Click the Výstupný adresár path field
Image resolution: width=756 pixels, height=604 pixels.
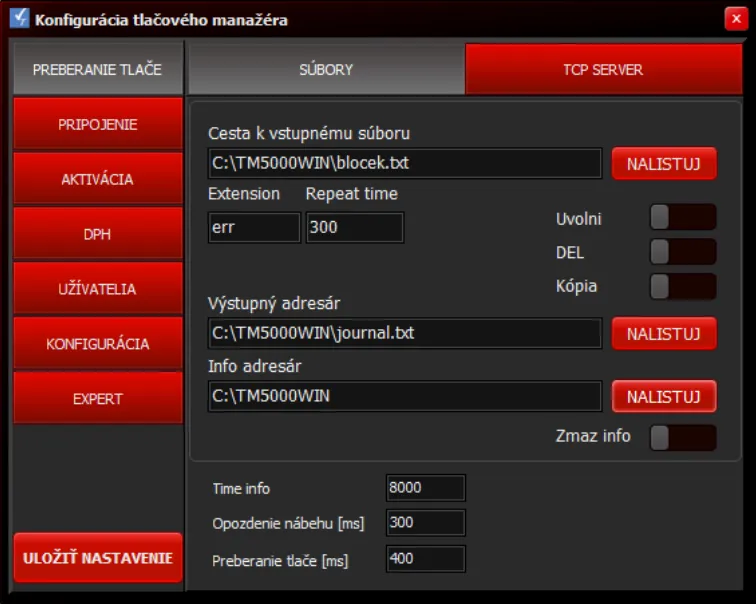coord(404,333)
